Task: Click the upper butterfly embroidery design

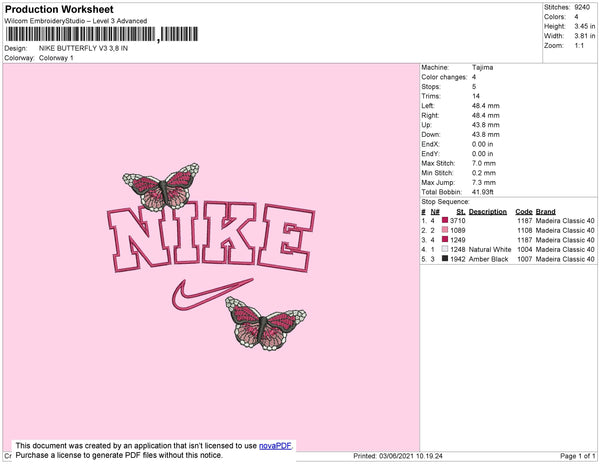Action: pyautogui.click(x=161, y=187)
